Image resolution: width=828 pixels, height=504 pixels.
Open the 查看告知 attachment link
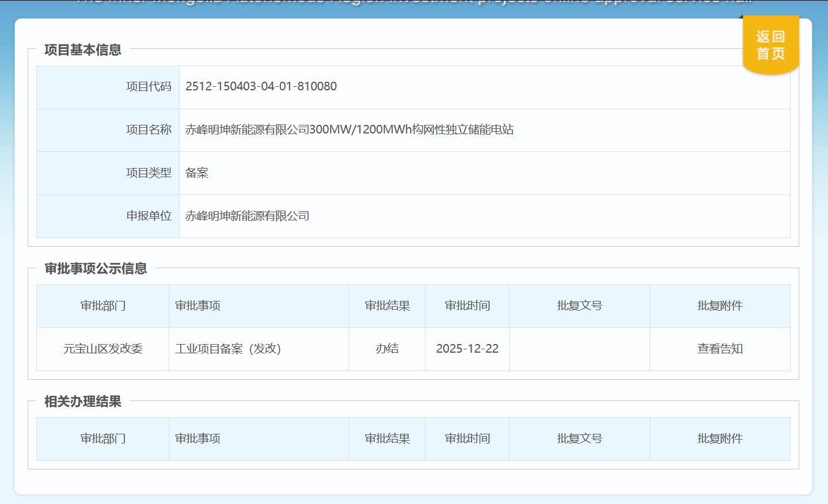[x=720, y=349]
